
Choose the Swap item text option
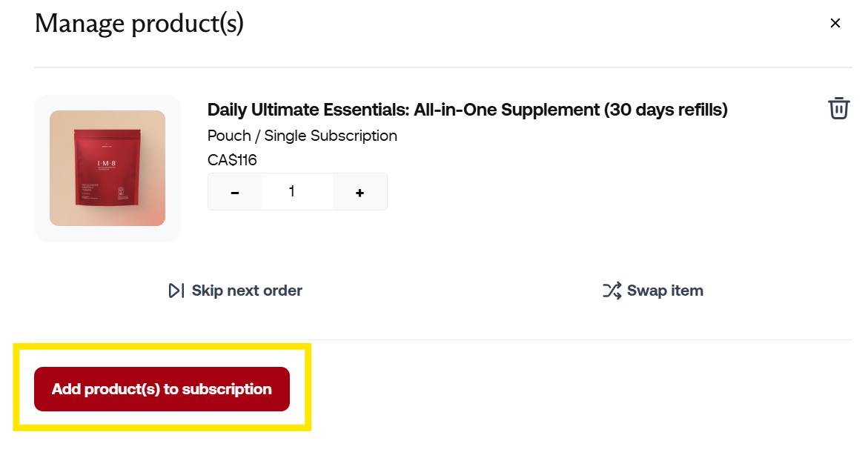point(665,291)
